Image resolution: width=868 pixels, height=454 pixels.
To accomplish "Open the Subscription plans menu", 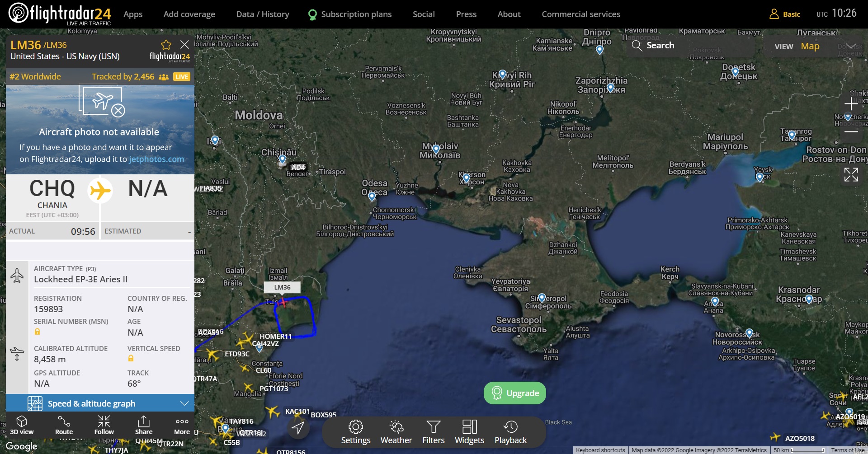I will coord(350,14).
